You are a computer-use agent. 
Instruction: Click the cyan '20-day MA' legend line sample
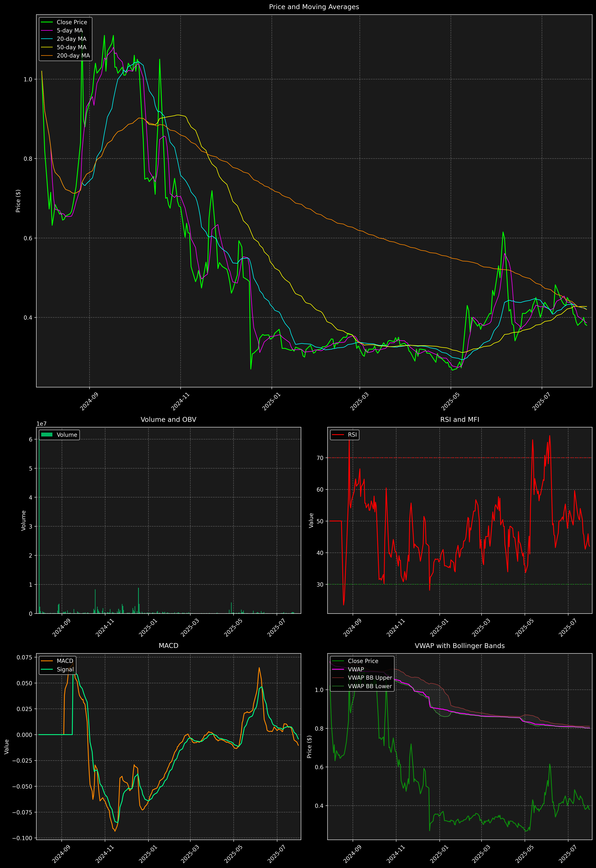point(47,39)
